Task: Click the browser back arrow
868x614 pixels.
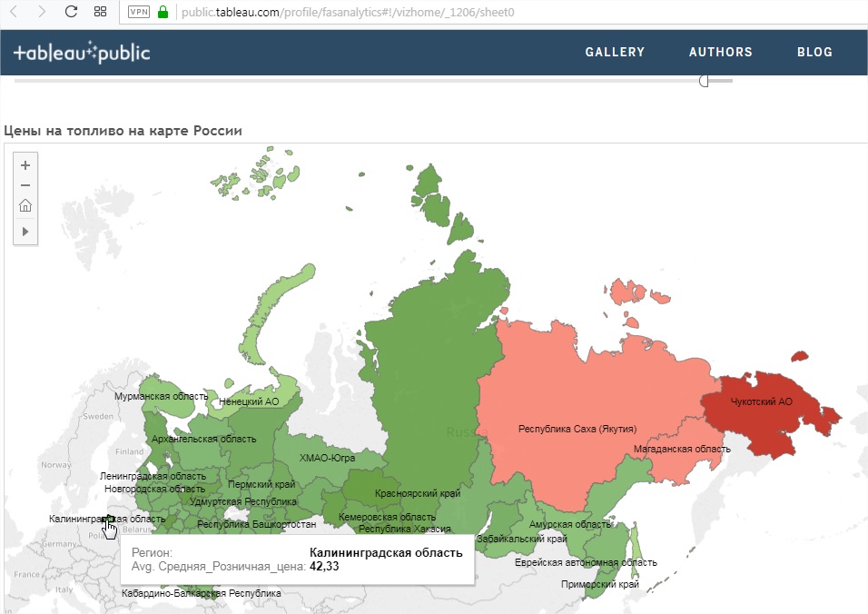Action: (14, 12)
